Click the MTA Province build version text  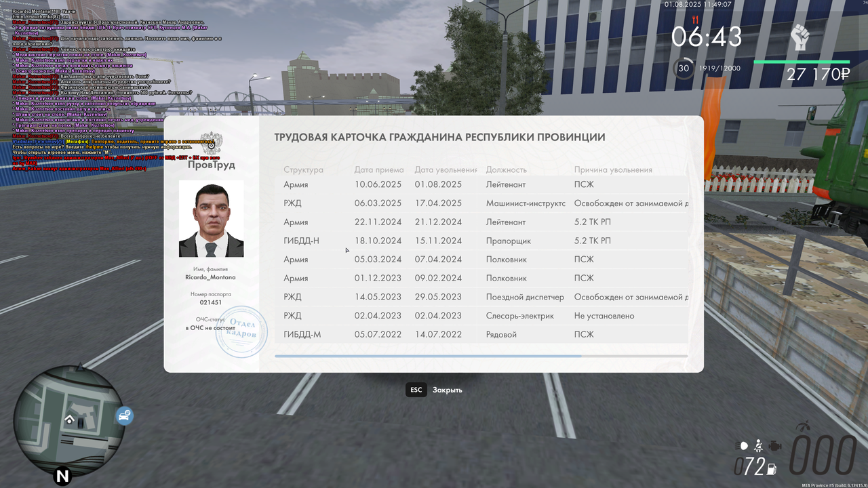coord(834,485)
